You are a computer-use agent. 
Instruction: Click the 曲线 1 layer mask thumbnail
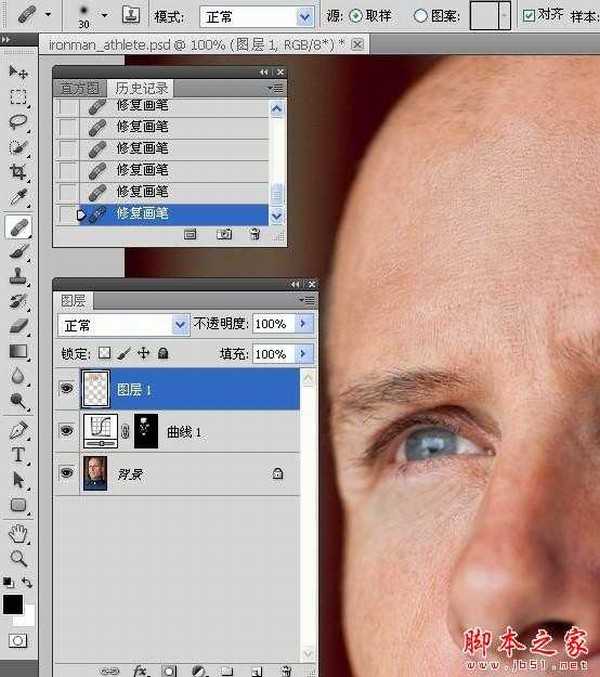147,431
